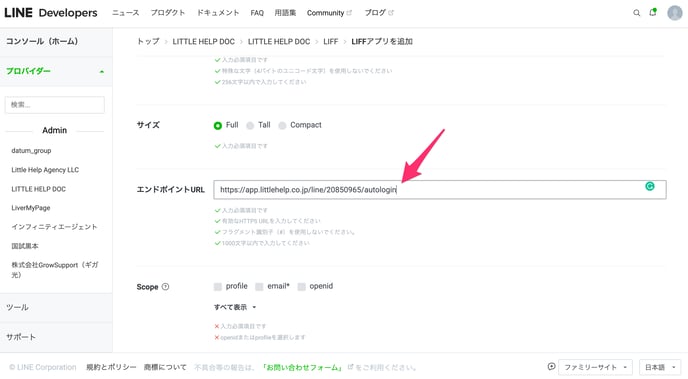
Task: Open the ブログ external link
Action: [x=379, y=13]
